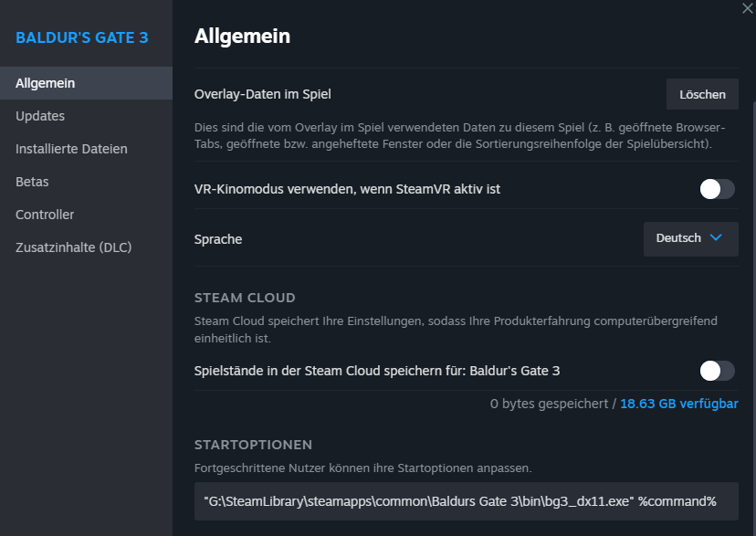The height and width of the screenshot is (536, 756).
Task: Click the down chevron in the language selector
Action: coord(716,238)
